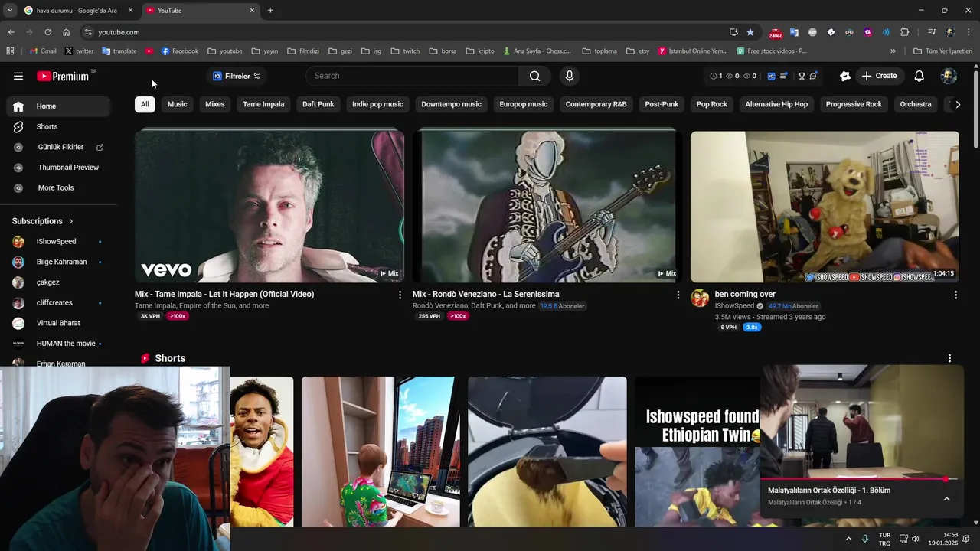Open ben coming over video options menu
980x551 pixels.
click(955, 295)
